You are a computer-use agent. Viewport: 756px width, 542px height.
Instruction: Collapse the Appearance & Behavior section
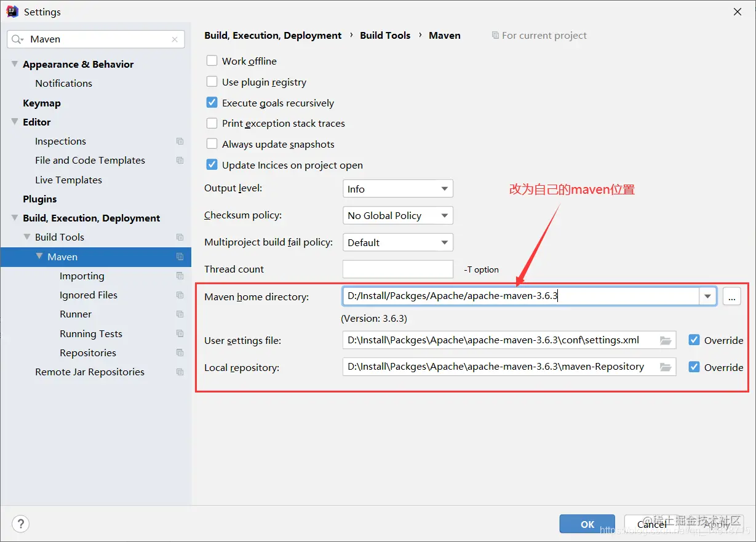[15, 64]
